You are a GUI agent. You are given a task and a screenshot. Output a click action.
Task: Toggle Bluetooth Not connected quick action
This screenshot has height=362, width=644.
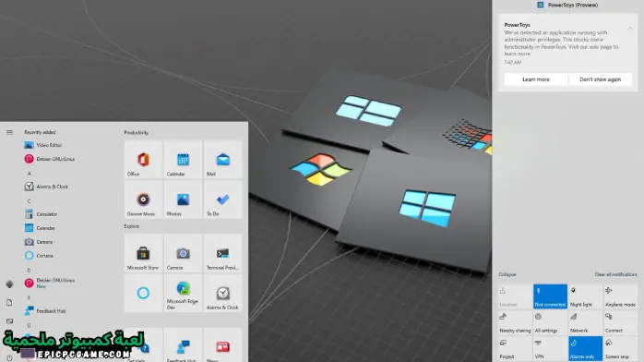tap(550, 296)
